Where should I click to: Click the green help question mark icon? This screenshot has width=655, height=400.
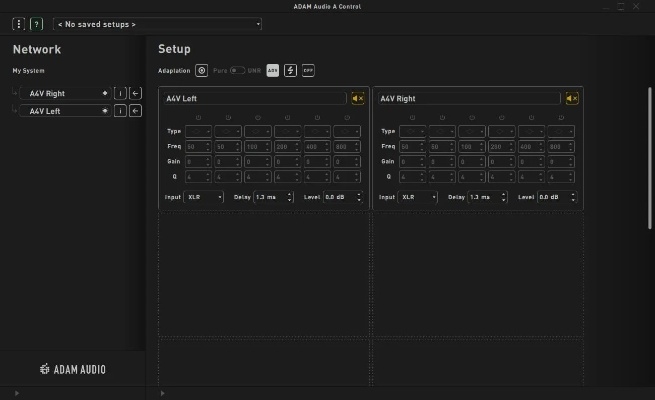tap(37, 24)
